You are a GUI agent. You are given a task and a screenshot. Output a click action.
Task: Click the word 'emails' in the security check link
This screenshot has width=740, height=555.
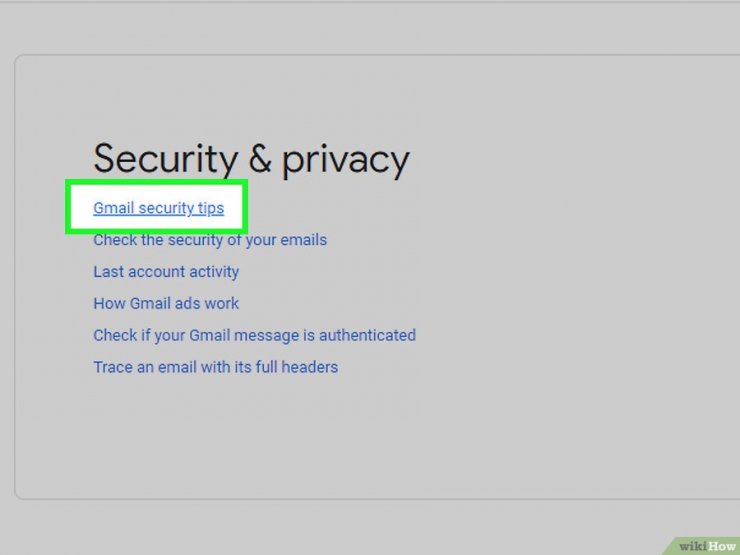tap(303, 240)
